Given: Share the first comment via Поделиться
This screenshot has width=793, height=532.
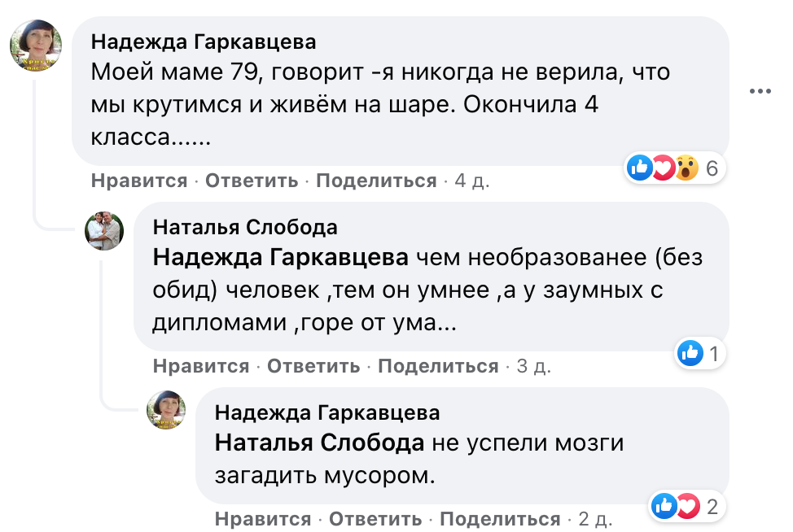Looking at the screenshot, I should coord(376,181).
